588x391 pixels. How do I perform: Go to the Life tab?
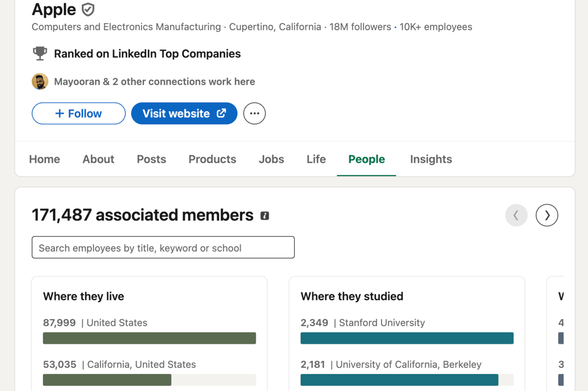click(x=316, y=159)
